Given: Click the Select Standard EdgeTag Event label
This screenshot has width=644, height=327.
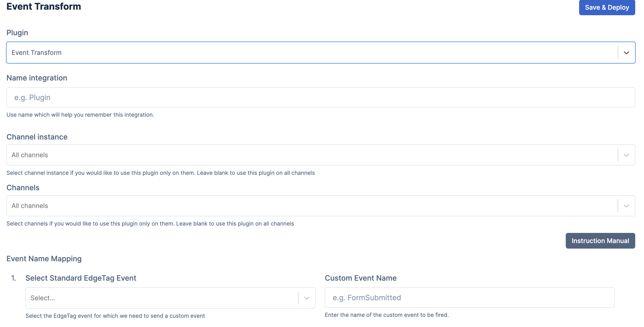Looking at the screenshot, I should click(81, 278).
